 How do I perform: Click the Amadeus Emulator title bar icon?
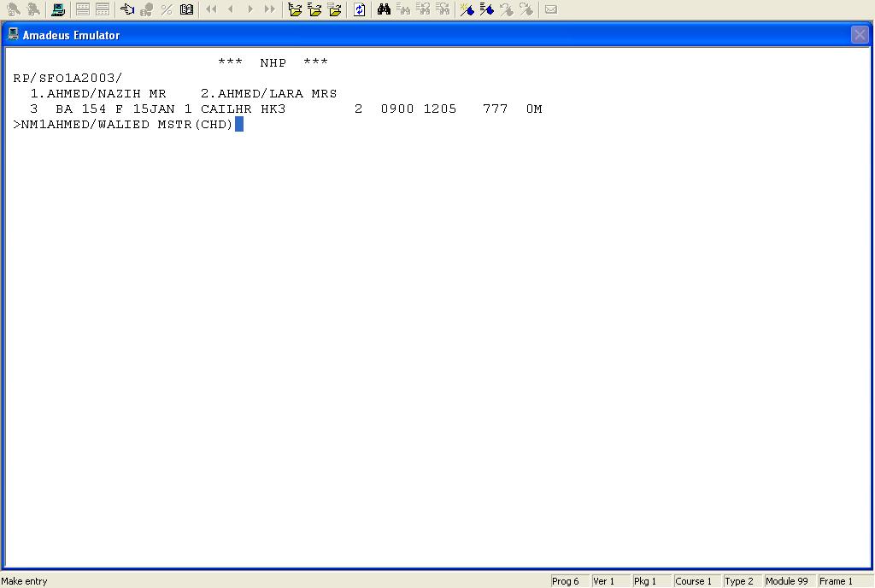click(13, 34)
